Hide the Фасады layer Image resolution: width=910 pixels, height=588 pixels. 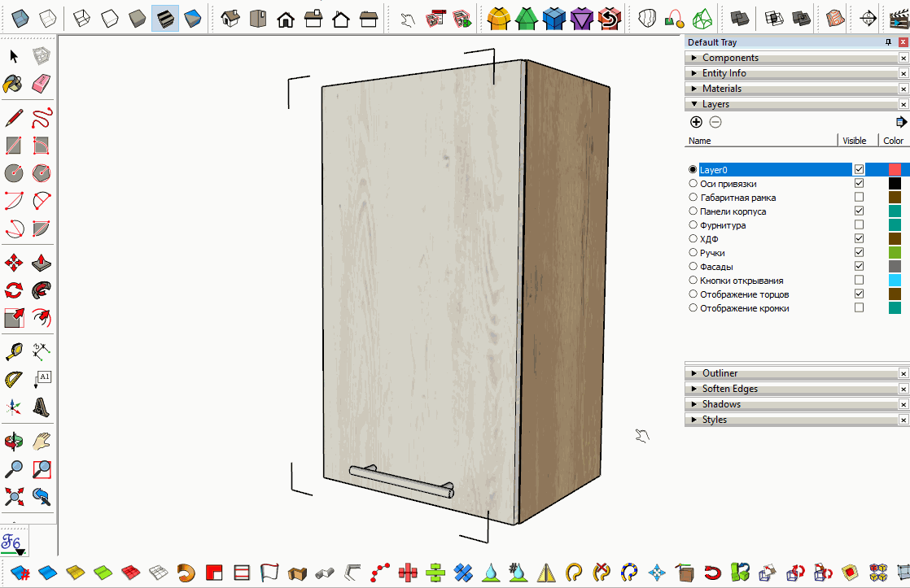coord(859,267)
